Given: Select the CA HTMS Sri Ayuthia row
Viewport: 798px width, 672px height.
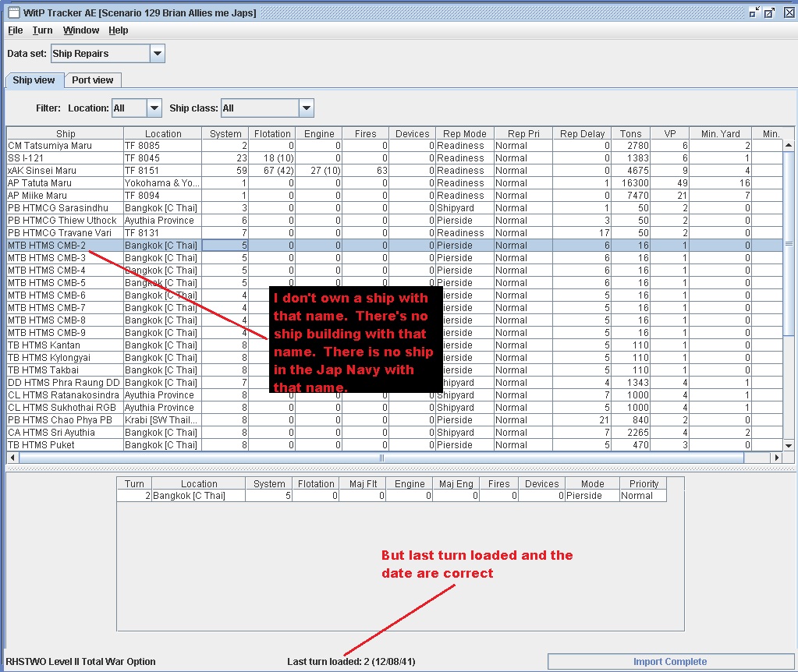Looking at the screenshot, I should [395, 432].
